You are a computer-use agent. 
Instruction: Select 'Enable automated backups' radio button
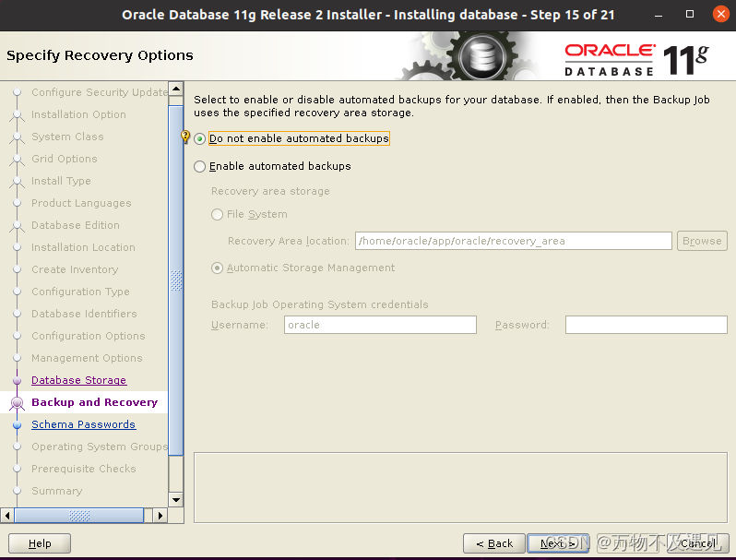click(x=199, y=166)
